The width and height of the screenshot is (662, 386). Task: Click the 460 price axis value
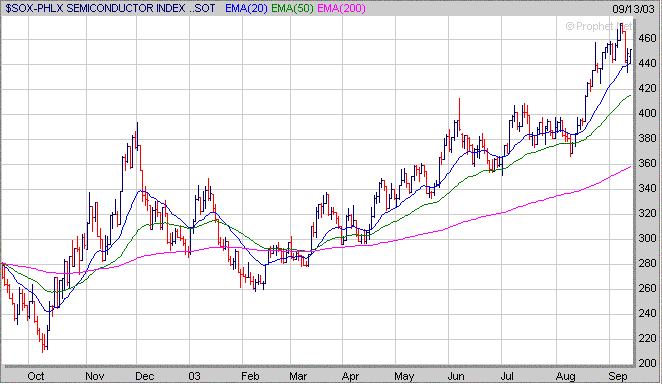647,38
